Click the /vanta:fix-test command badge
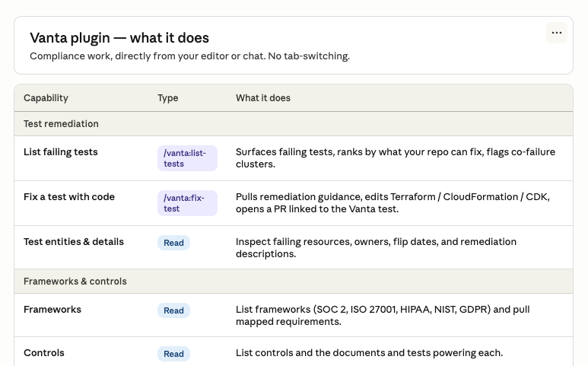 (x=187, y=203)
